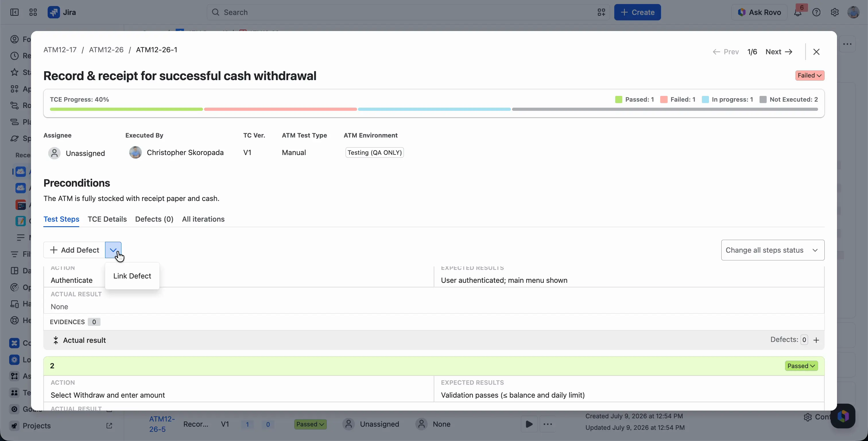Click the Projects external link icon

(x=109, y=426)
